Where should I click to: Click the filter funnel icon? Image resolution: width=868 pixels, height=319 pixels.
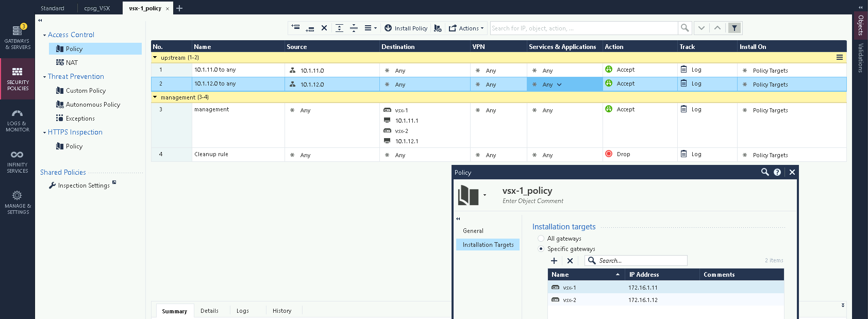(735, 28)
